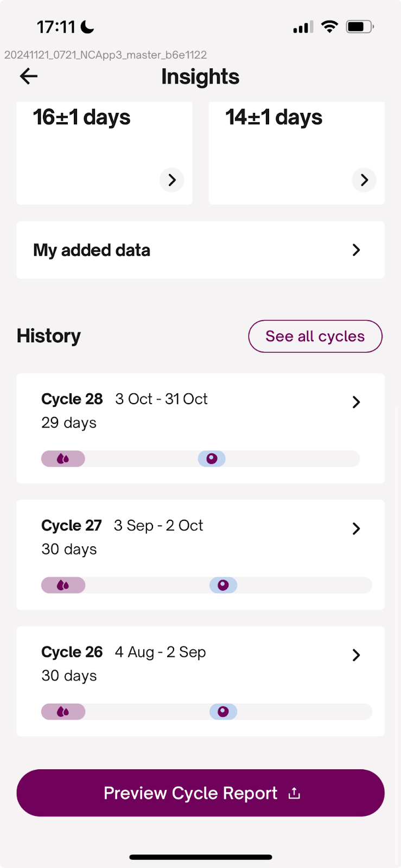The image size is (401, 868).
Task: Open Cycle 27 details chevron
Action: [x=356, y=528]
